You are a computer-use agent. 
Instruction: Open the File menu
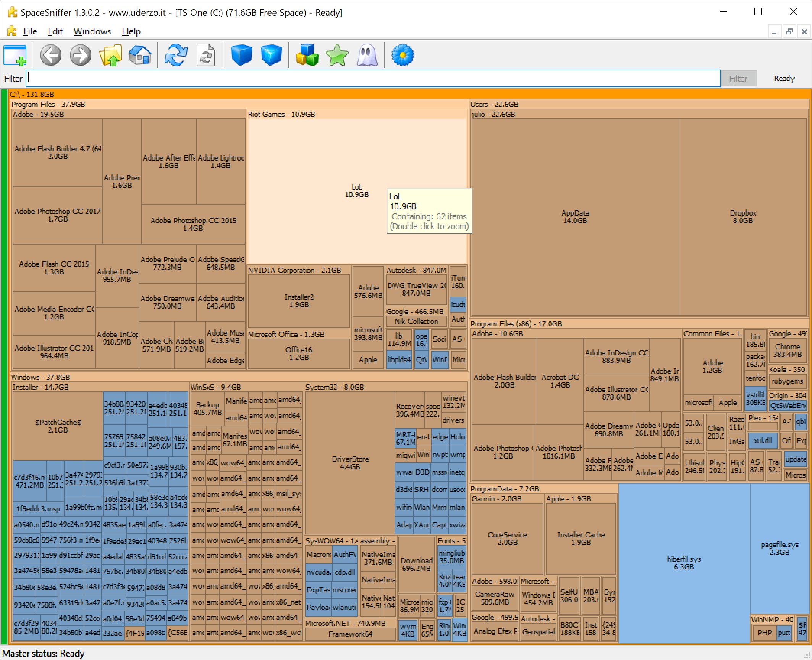click(30, 31)
